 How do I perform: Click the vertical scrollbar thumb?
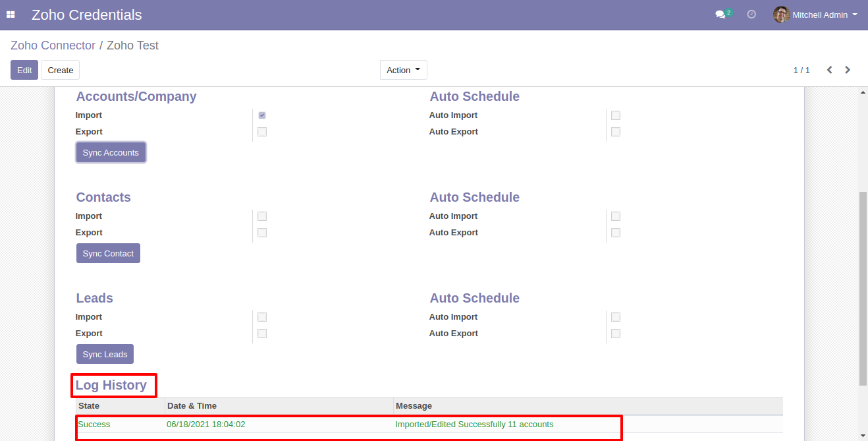click(x=863, y=288)
